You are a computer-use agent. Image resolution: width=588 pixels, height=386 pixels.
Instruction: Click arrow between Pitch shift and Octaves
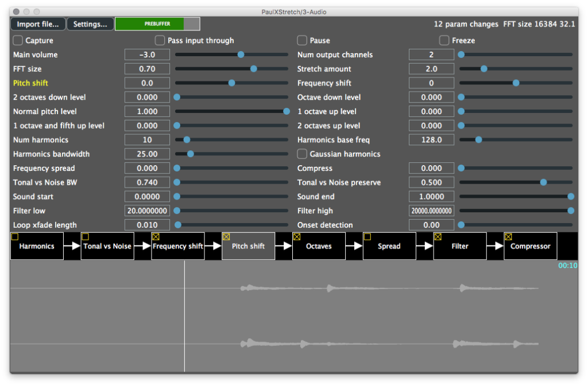284,246
